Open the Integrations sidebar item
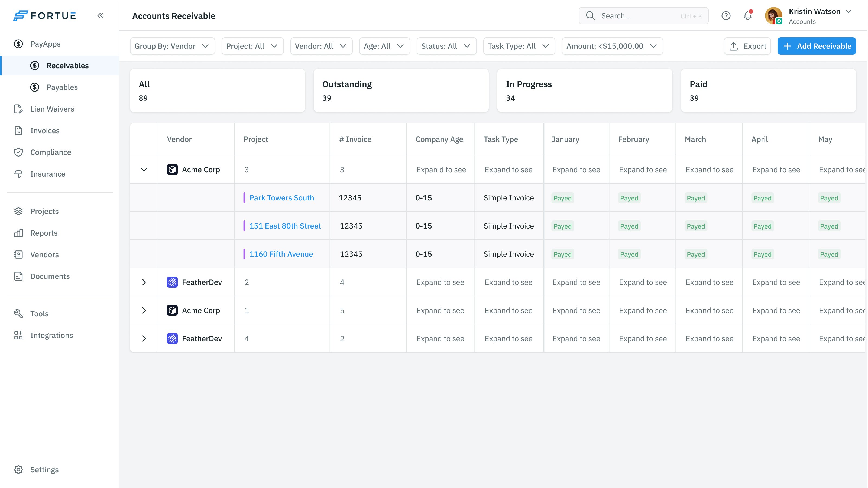The width and height of the screenshot is (868, 488). (x=51, y=335)
